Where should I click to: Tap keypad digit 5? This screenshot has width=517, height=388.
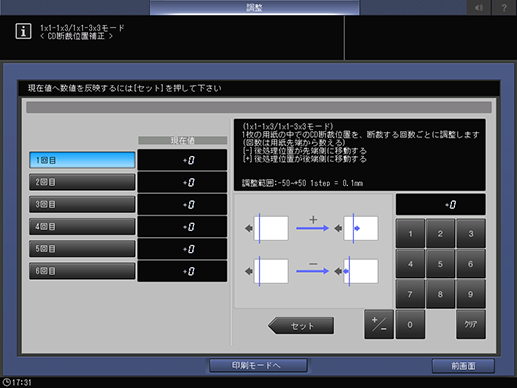pos(440,264)
